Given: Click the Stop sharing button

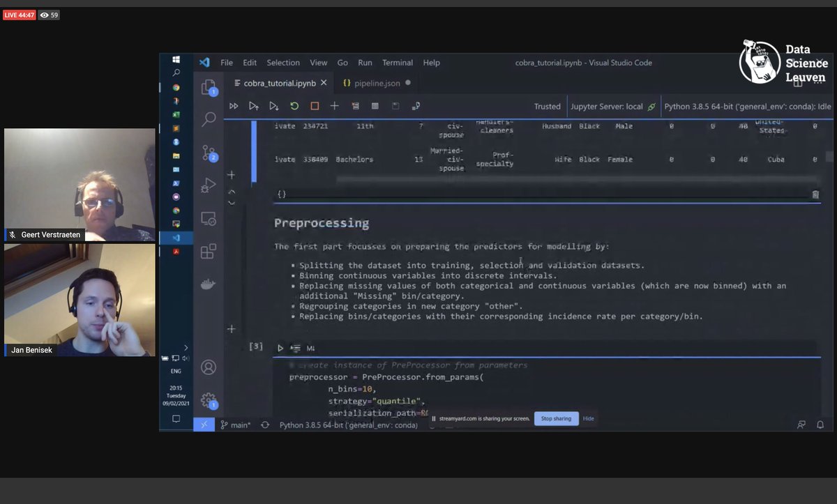Looking at the screenshot, I should tap(556, 418).
